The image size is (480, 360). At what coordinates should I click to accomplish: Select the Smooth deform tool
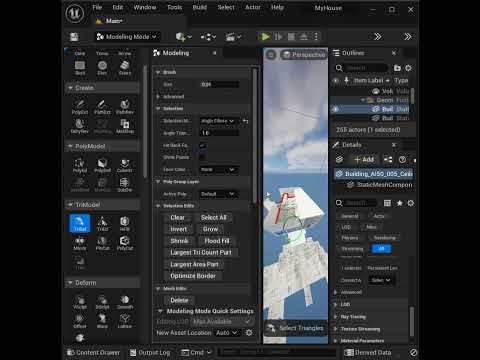click(x=125, y=302)
